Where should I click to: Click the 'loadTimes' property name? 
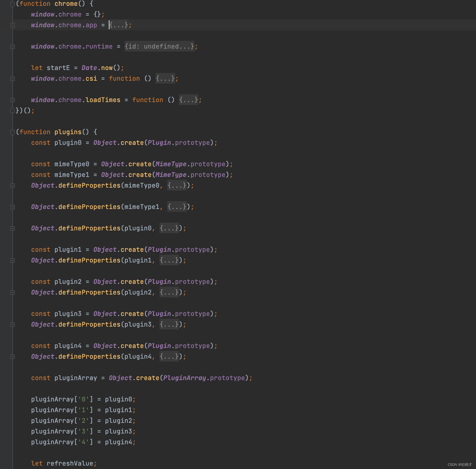(x=103, y=100)
